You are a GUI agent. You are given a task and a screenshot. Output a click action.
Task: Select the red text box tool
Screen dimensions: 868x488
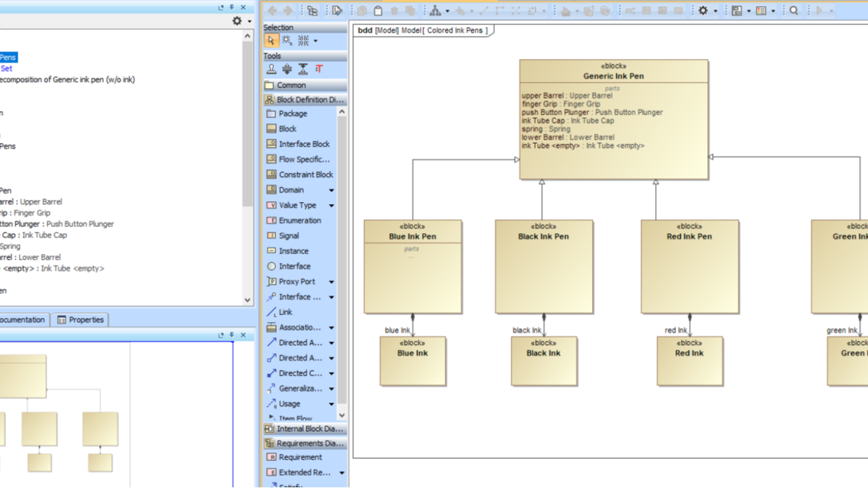pos(319,69)
